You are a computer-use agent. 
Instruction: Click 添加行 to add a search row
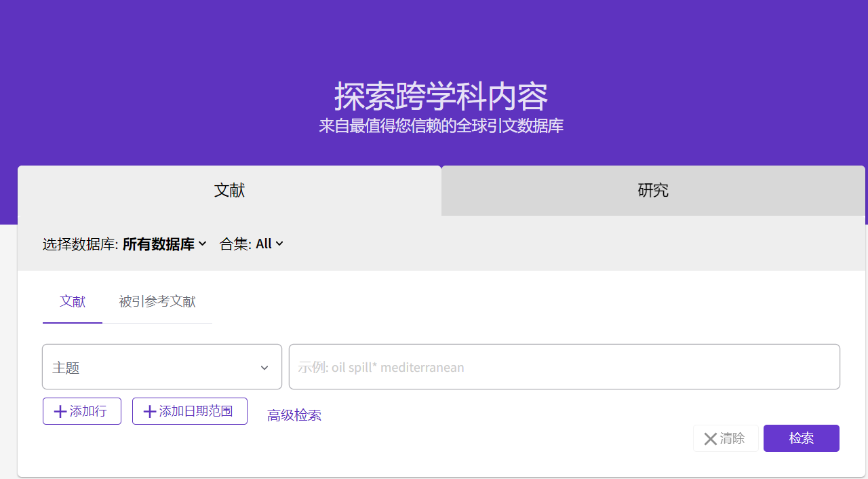[81, 410]
